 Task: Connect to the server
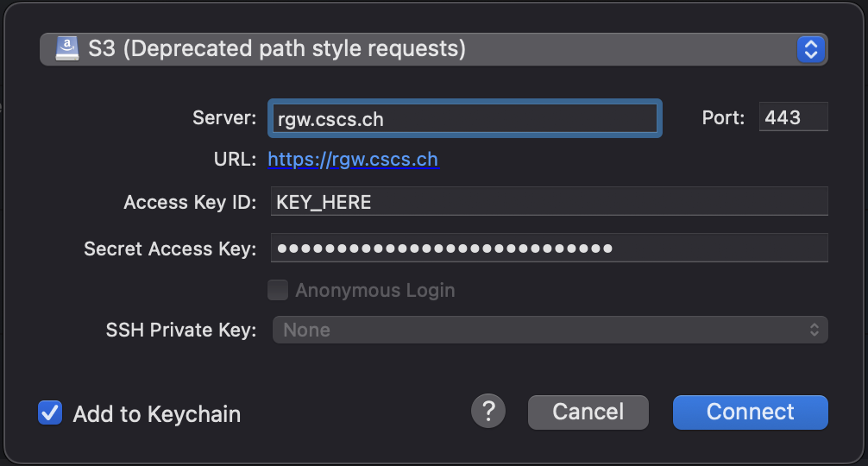750,412
